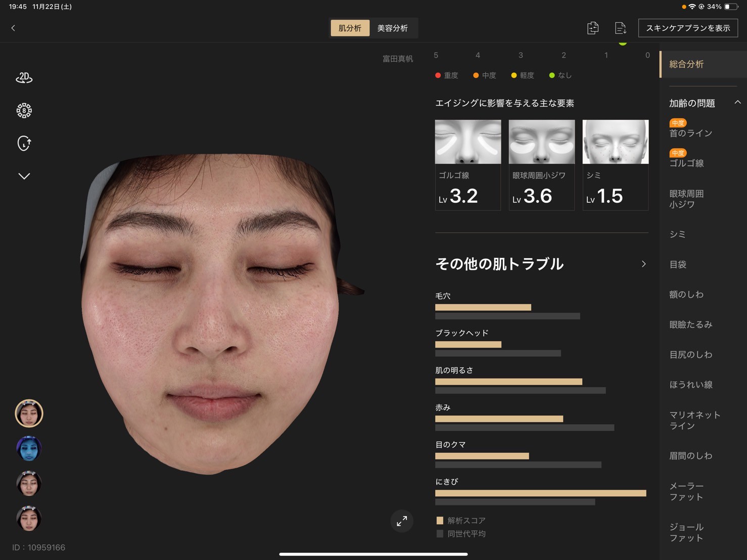Expand the face view to fullscreen

402,521
